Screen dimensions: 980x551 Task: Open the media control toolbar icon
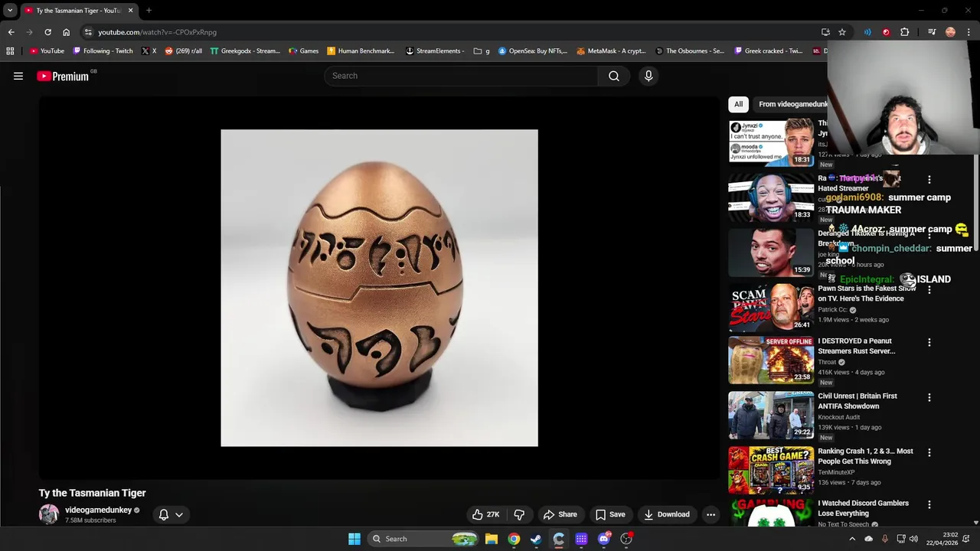[x=932, y=32]
